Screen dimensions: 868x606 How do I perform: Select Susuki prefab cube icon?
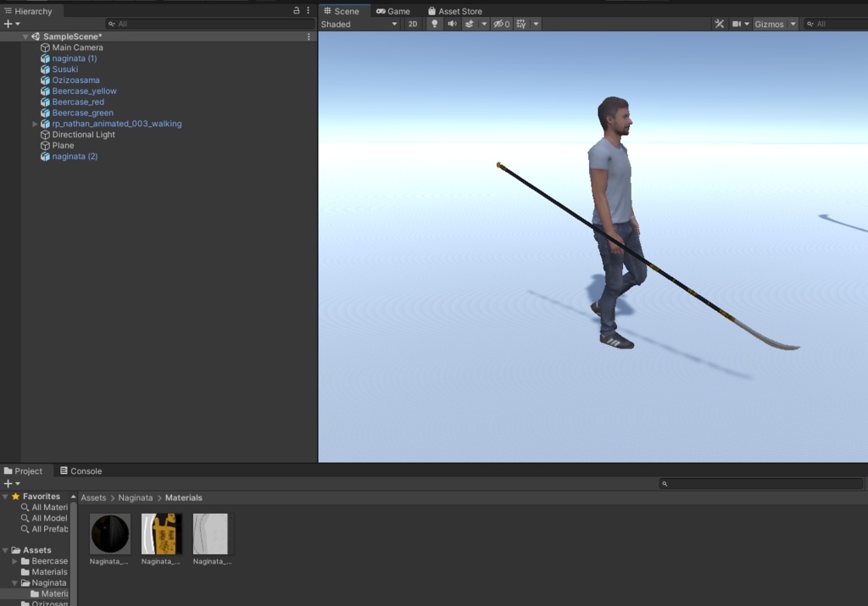click(x=46, y=69)
